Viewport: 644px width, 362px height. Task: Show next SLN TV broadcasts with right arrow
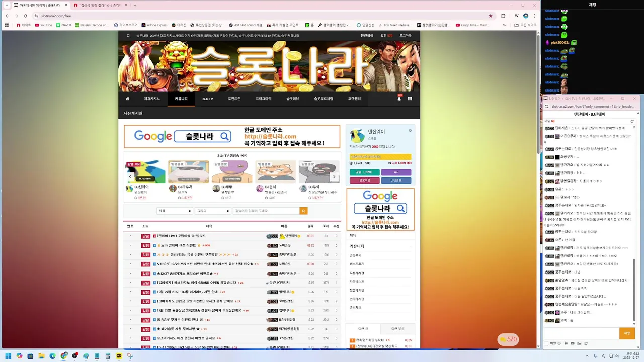(334, 176)
